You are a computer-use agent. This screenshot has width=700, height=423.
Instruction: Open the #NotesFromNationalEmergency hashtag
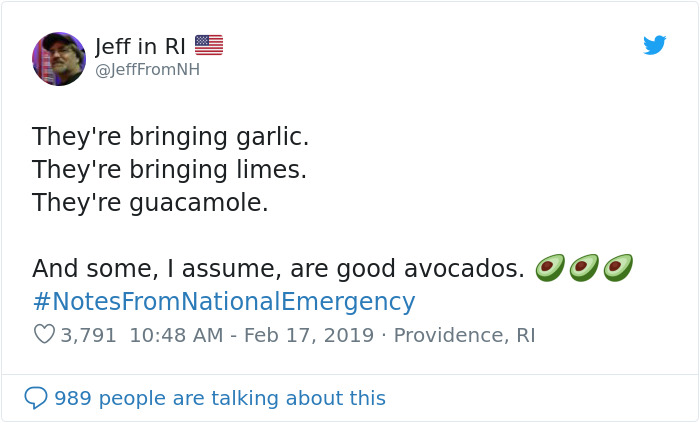tap(223, 301)
